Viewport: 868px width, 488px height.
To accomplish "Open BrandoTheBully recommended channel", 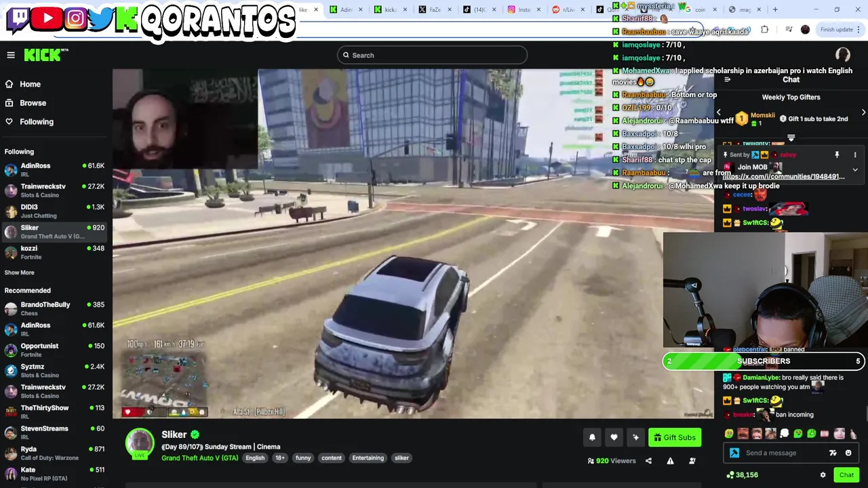I will [x=54, y=308].
